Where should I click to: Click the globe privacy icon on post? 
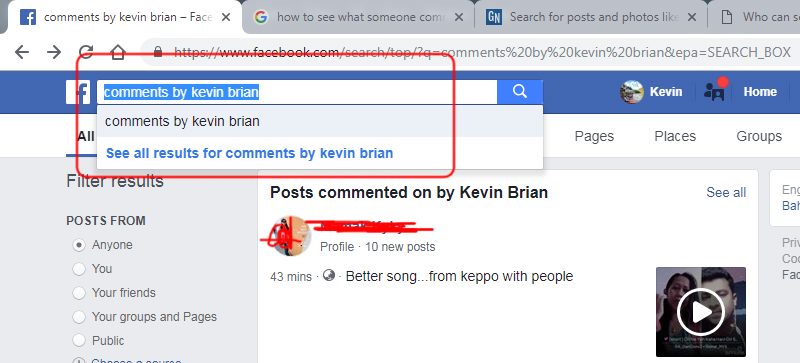click(330, 275)
